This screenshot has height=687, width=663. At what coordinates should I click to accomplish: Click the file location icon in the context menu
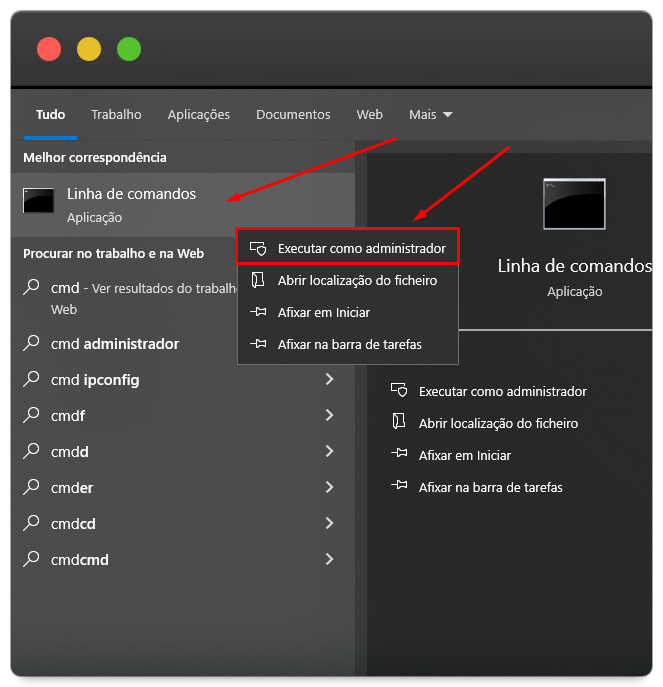click(x=258, y=280)
